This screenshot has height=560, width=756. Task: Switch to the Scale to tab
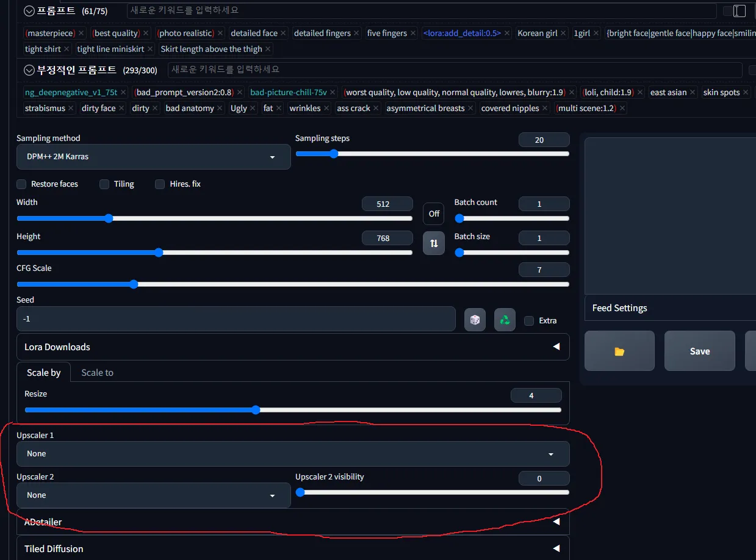98,372
